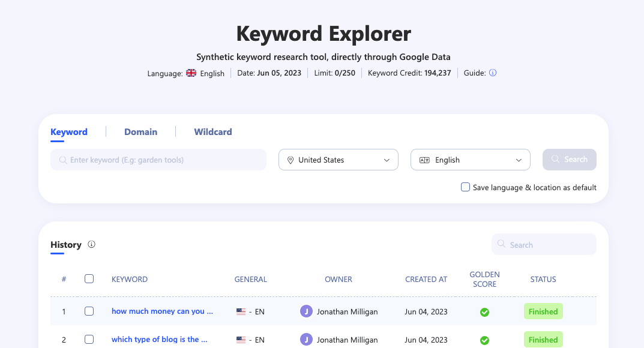Check the select-all checkbox in the table header
Image resolution: width=644 pixels, height=348 pixels.
[89, 278]
